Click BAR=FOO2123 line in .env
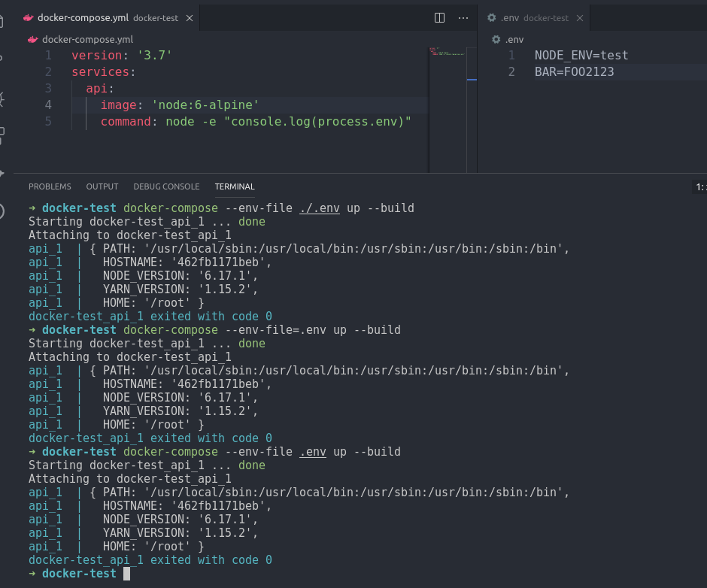707x588 pixels. point(574,72)
